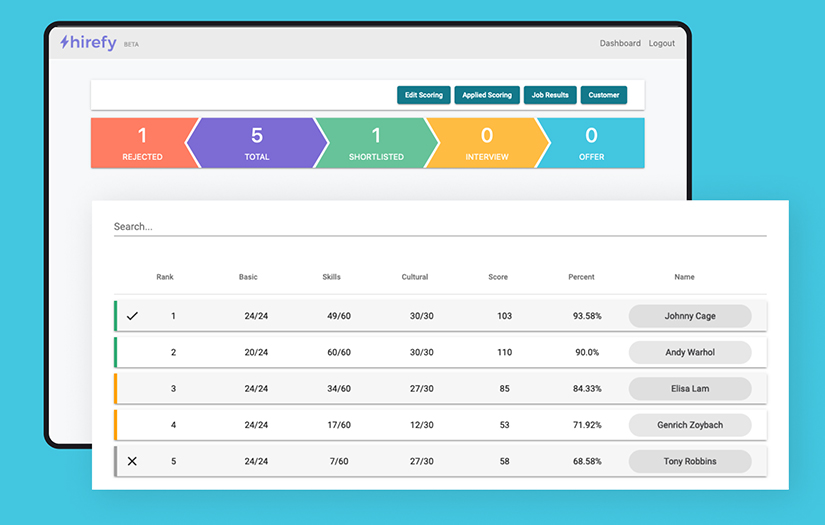Open the Dashboard link
This screenshot has height=525, width=825.
pos(620,43)
